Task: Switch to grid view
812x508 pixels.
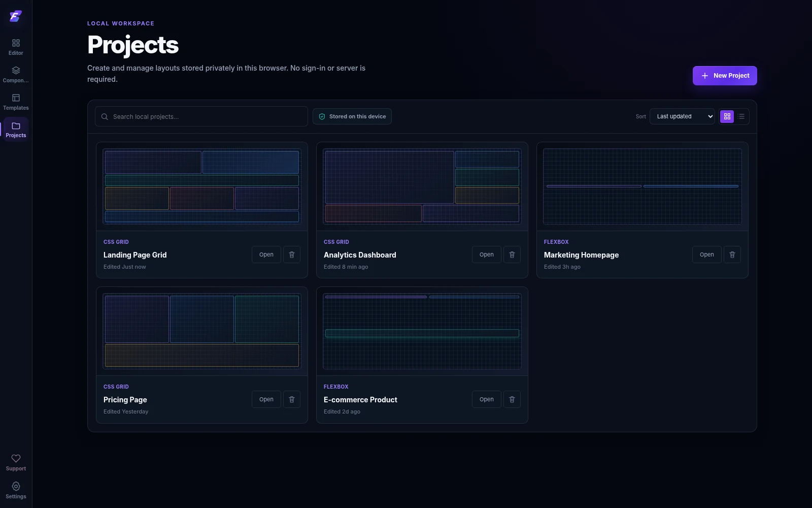Action: coord(727,116)
